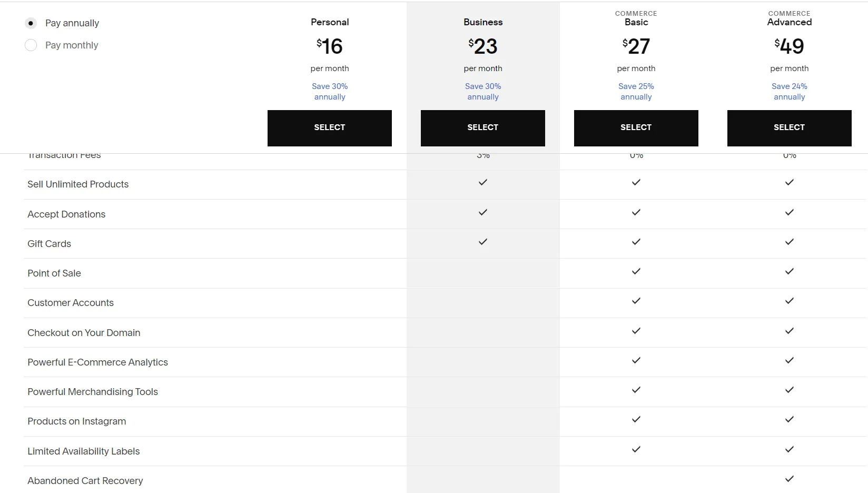Choose the Pay monthly option
This screenshot has height=493, width=868.
click(x=31, y=45)
